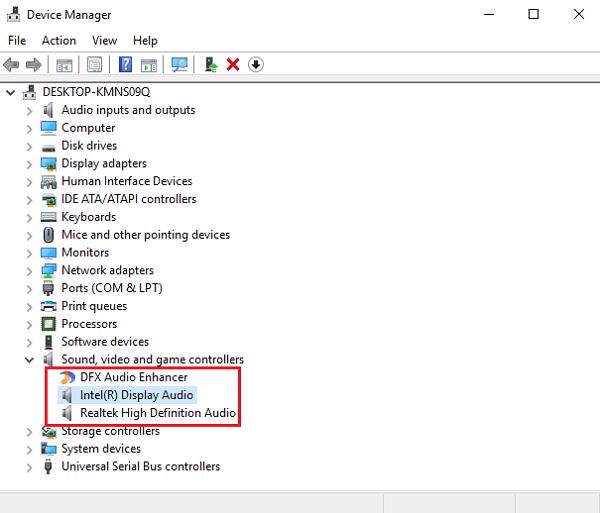Click the Universal Serial Bus plug icon
This screenshot has width=600, height=513.
48,466
